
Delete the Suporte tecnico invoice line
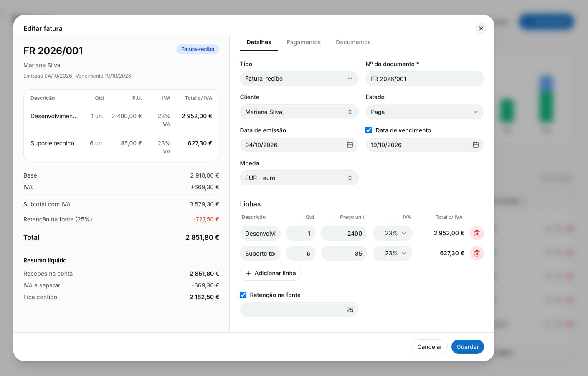(x=477, y=253)
